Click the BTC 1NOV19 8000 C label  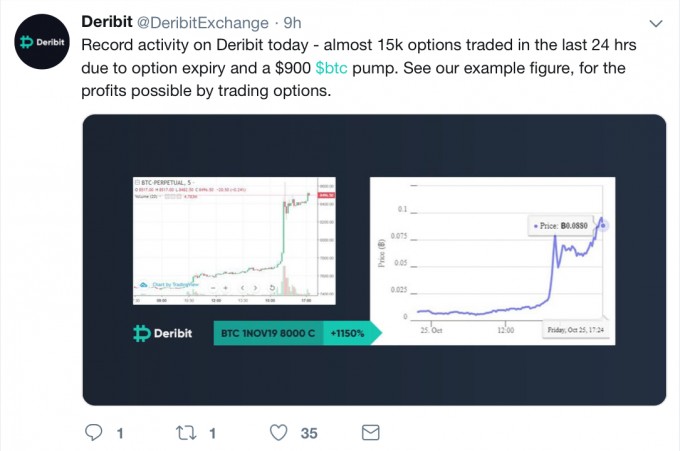pyautogui.click(x=268, y=333)
